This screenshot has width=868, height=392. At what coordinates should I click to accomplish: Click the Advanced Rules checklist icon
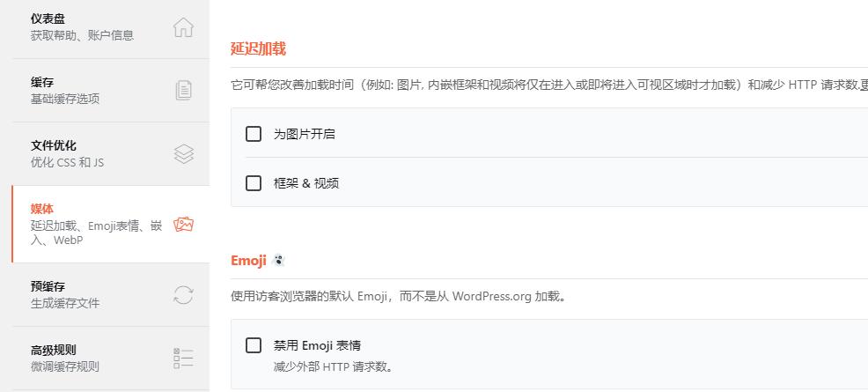pyautogui.click(x=183, y=359)
